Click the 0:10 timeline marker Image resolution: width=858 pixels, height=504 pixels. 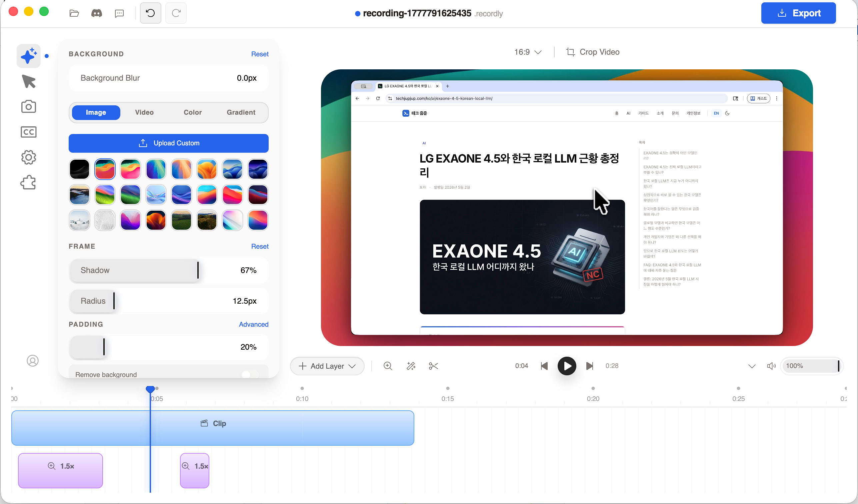point(302,399)
